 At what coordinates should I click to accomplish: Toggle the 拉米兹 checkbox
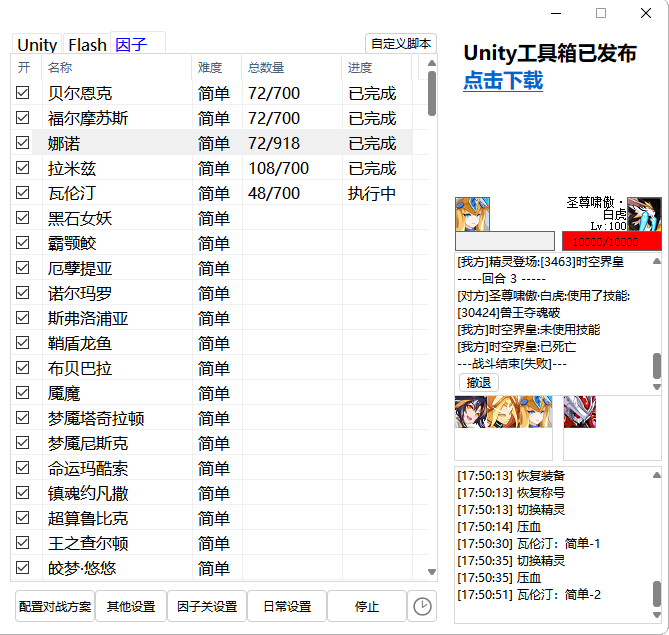[x=23, y=168]
